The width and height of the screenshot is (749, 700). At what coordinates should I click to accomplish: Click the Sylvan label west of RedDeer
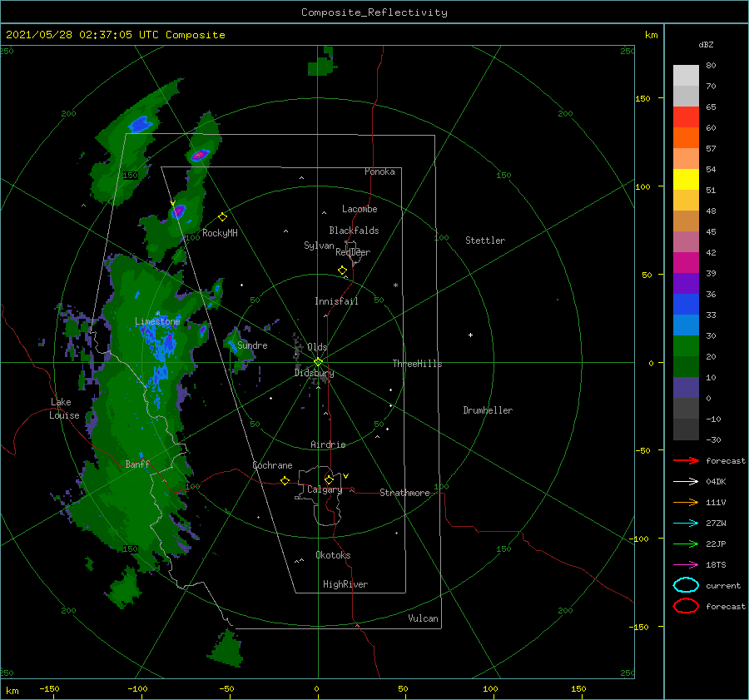[x=319, y=246]
